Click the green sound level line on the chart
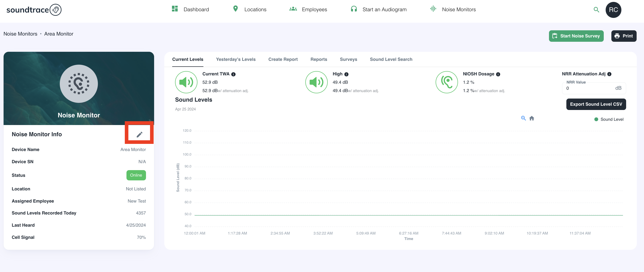The width and height of the screenshot is (644, 272). [408, 215]
